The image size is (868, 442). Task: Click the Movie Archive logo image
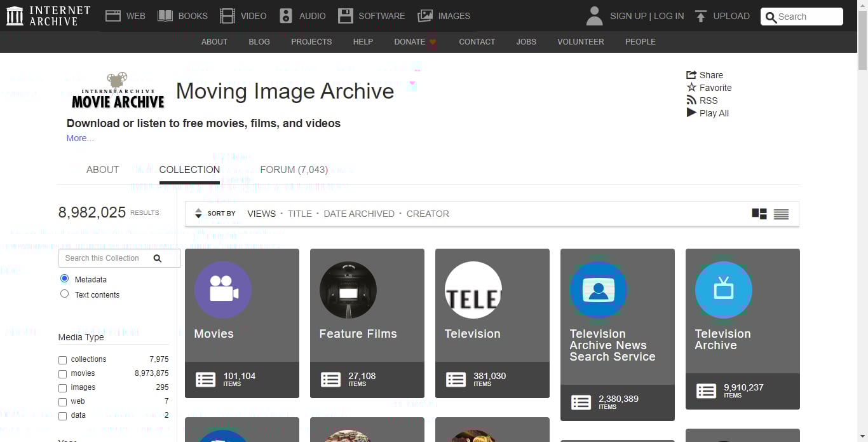point(118,90)
